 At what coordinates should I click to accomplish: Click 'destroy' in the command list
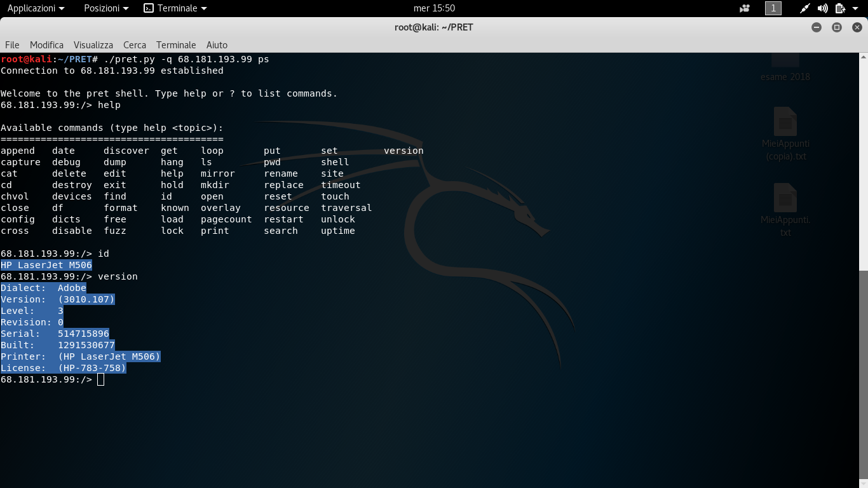point(72,185)
